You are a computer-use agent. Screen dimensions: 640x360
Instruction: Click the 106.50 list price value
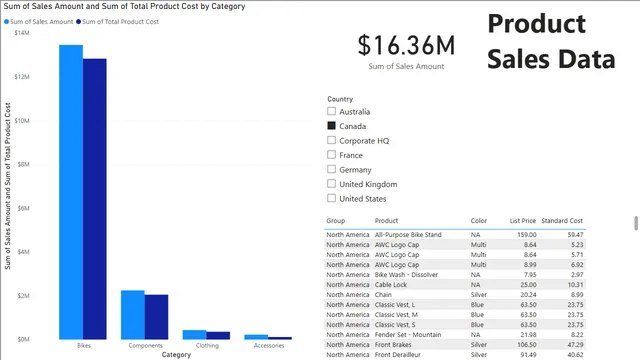tap(527, 344)
